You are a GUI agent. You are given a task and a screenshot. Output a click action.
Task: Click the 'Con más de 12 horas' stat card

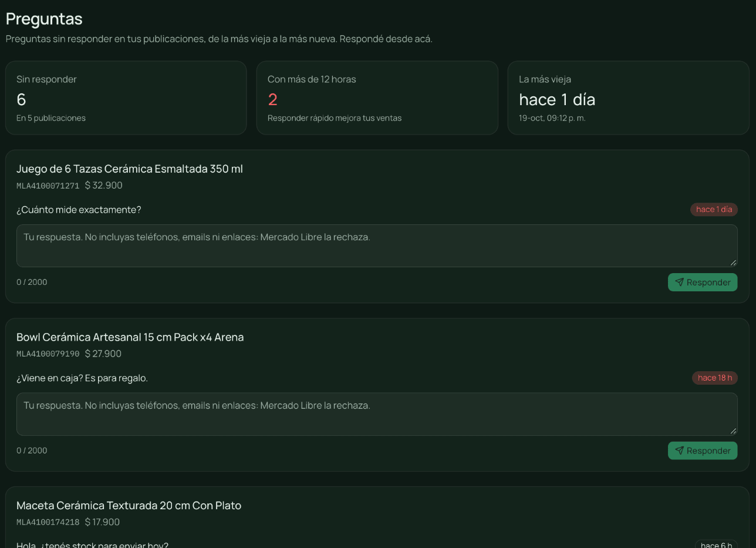pyautogui.click(x=377, y=98)
